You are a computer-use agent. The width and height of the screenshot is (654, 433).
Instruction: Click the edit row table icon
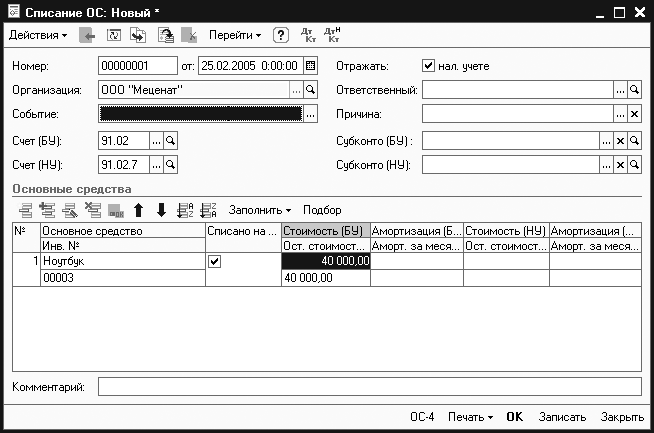point(70,210)
